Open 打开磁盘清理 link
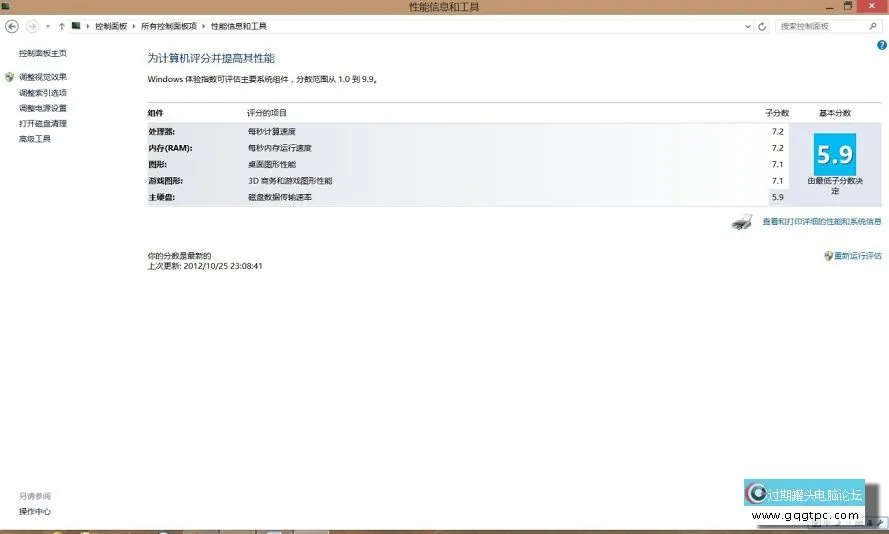889x534 pixels. point(43,123)
